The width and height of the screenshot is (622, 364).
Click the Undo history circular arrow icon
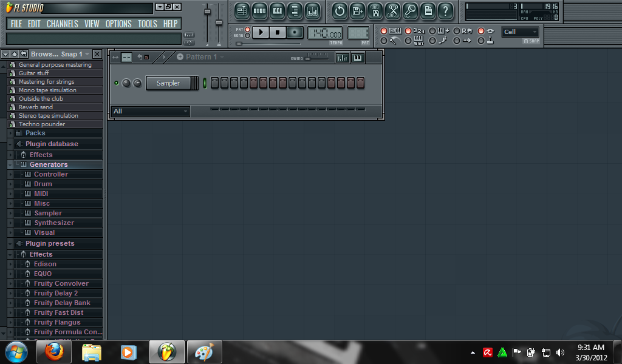(340, 11)
